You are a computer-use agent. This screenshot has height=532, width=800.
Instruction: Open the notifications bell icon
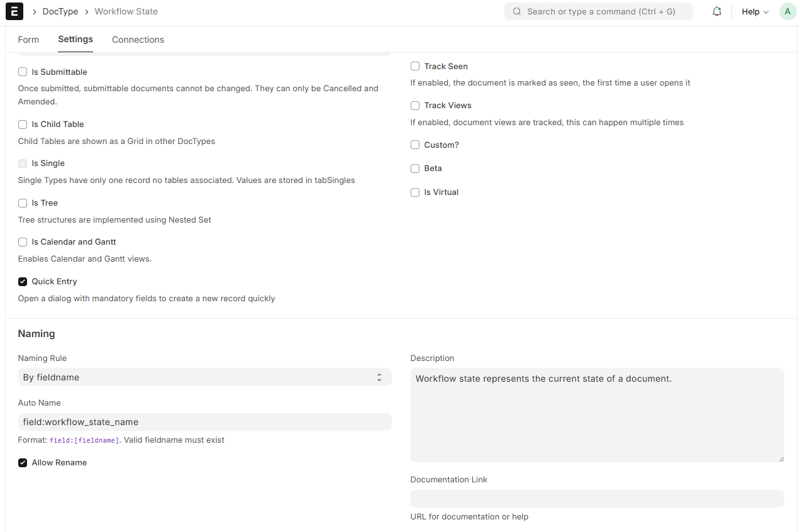point(716,11)
